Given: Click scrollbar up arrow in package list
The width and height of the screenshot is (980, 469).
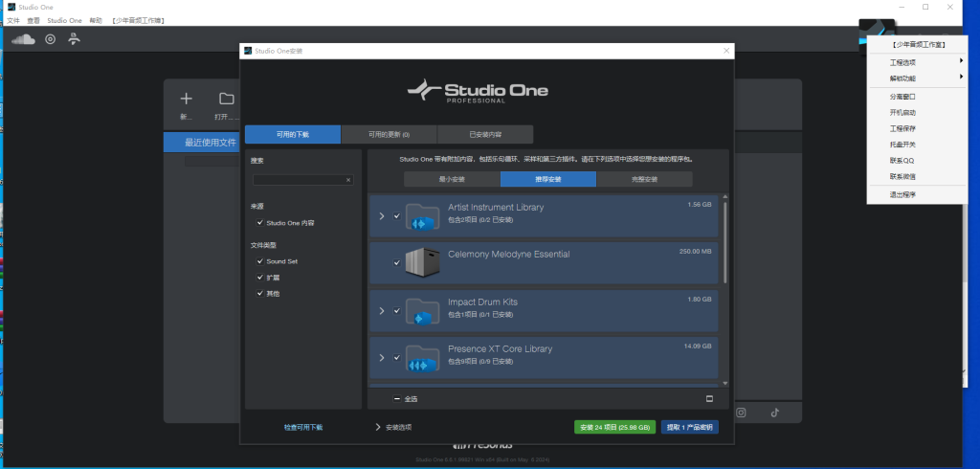Looking at the screenshot, I should click(725, 197).
